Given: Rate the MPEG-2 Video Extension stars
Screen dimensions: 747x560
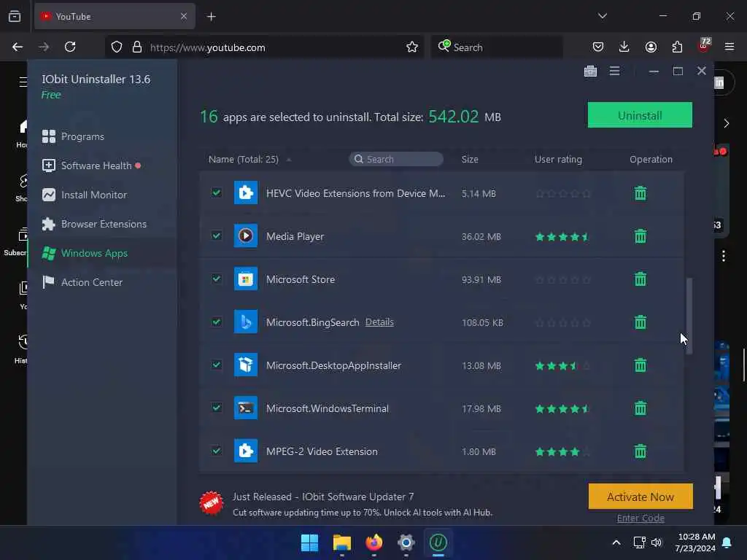Looking at the screenshot, I should pyautogui.click(x=562, y=451).
